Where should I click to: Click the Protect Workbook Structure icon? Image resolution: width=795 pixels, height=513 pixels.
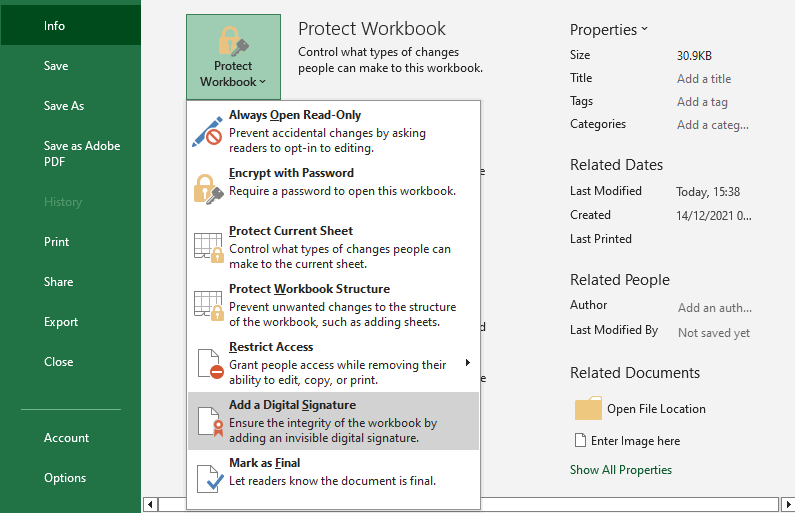(207, 305)
